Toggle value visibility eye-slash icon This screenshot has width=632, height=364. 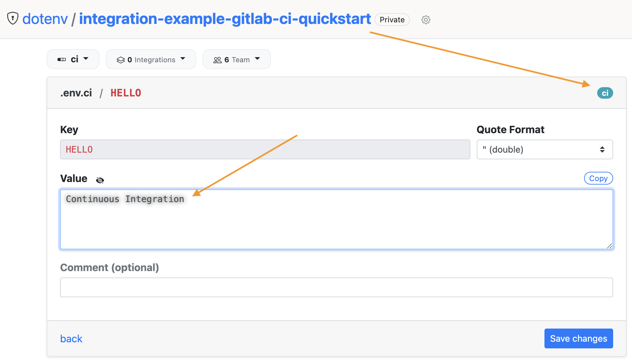pos(100,180)
